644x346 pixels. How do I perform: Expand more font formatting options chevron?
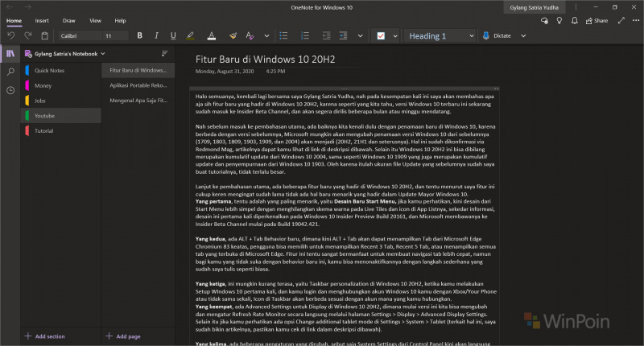266,35
